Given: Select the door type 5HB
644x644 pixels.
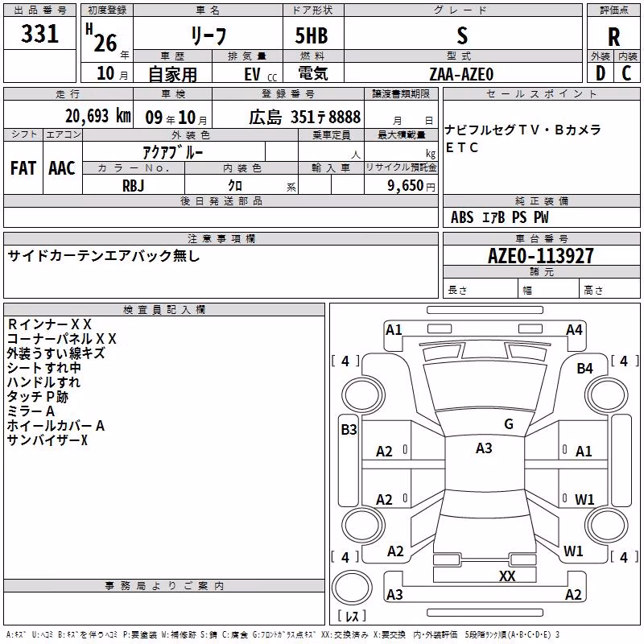Looking at the screenshot, I should point(312,35).
